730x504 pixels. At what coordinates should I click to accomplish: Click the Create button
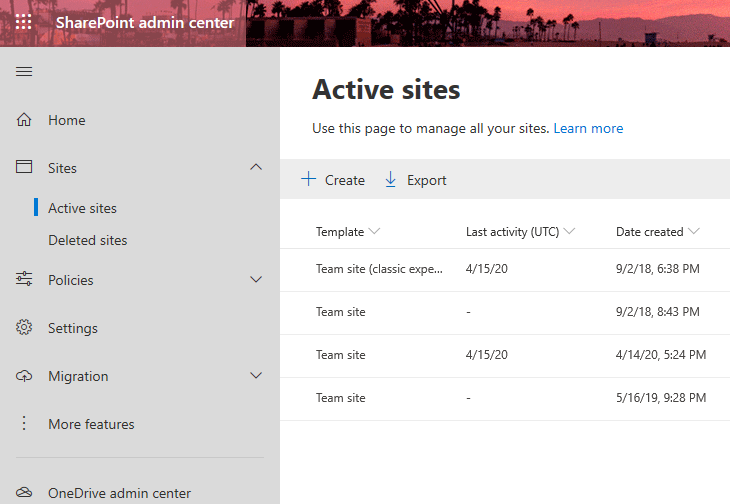point(333,180)
